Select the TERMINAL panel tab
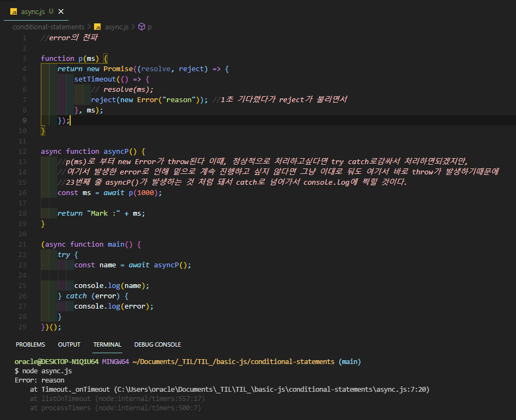Image resolution: width=516 pixels, height=420 pixels. pos(107,344)
